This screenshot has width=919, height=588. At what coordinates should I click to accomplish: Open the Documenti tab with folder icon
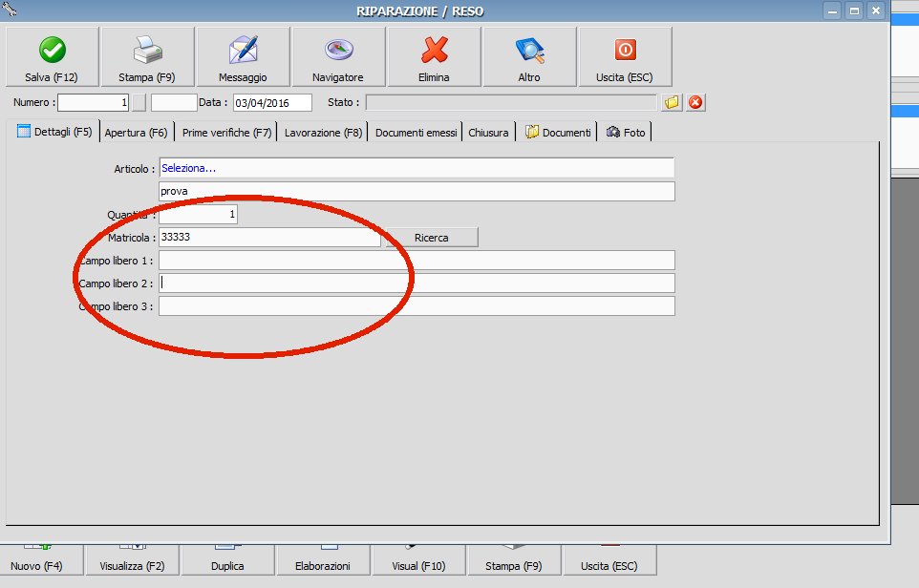pyautogui.click(x=557, y=133)
